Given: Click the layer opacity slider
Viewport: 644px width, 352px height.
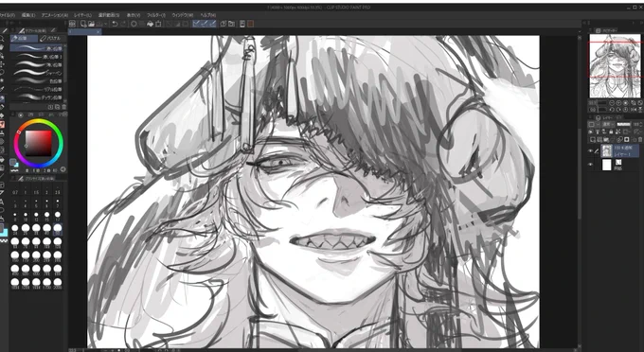Looking at the screenshot, I should tap(624, 124).
